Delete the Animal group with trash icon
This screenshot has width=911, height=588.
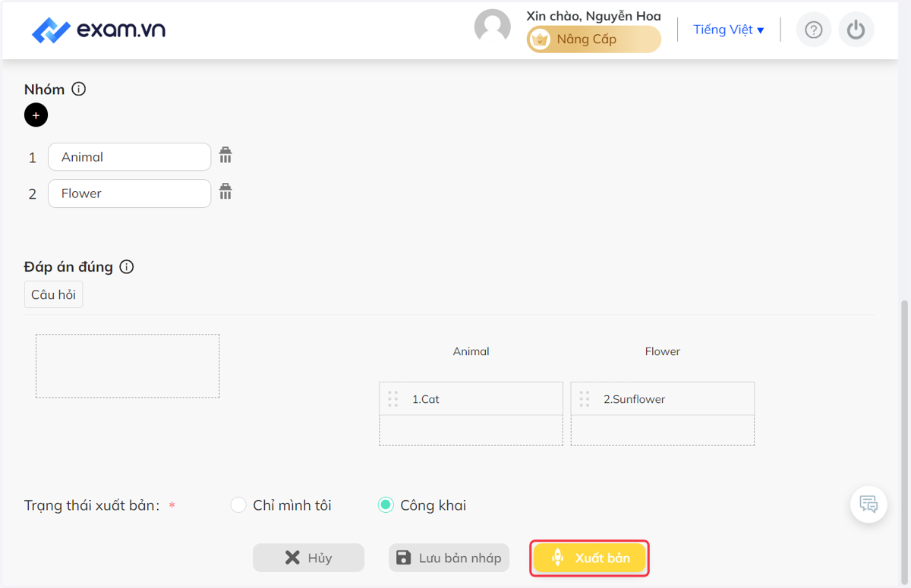pos(225,156)
